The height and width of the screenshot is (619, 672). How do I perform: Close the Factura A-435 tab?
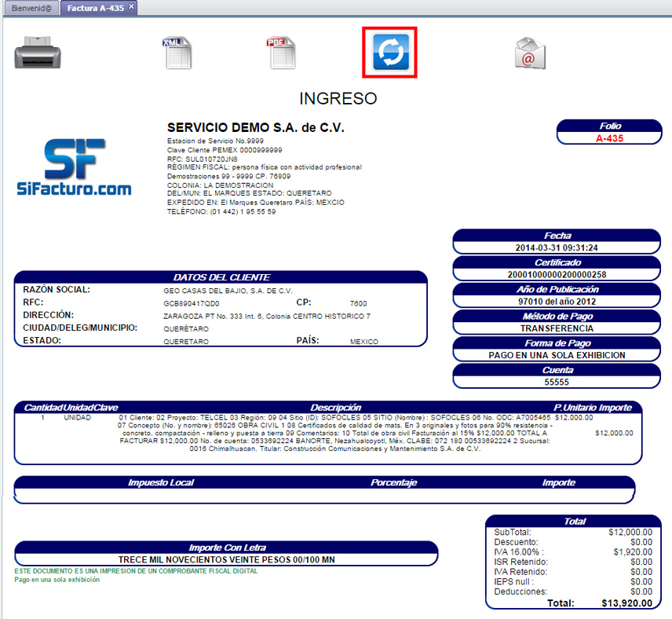pyautogui.click(x=131, y=7)
